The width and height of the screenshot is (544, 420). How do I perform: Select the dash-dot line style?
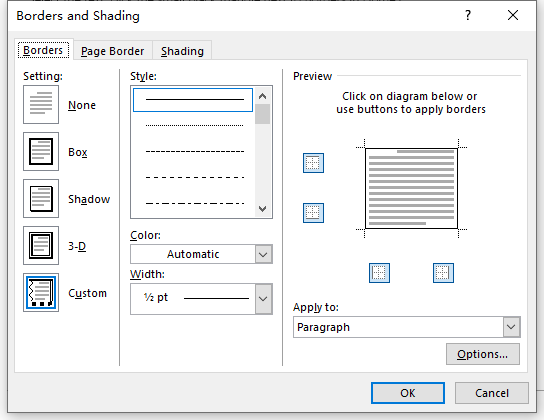[x=194, y=203]
